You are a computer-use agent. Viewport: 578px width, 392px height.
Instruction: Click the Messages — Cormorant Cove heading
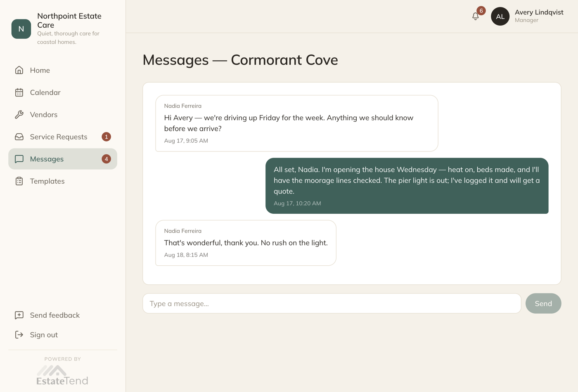point(240,60)
